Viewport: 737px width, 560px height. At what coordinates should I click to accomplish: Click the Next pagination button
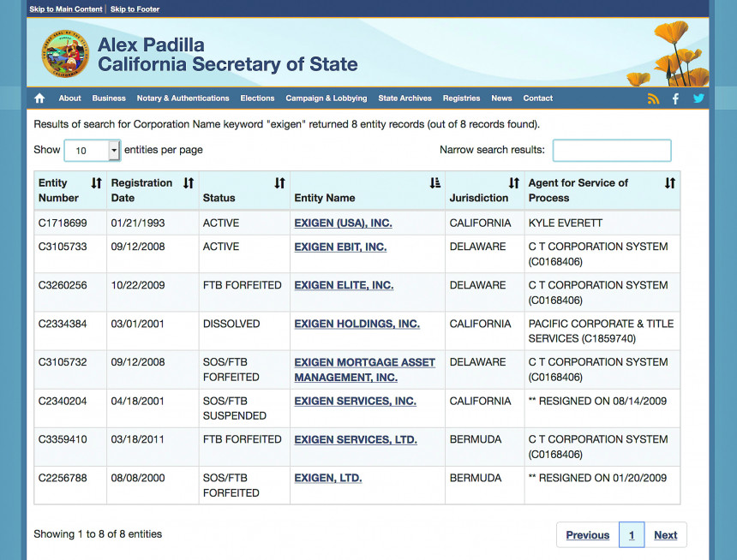tap(665, 535)
